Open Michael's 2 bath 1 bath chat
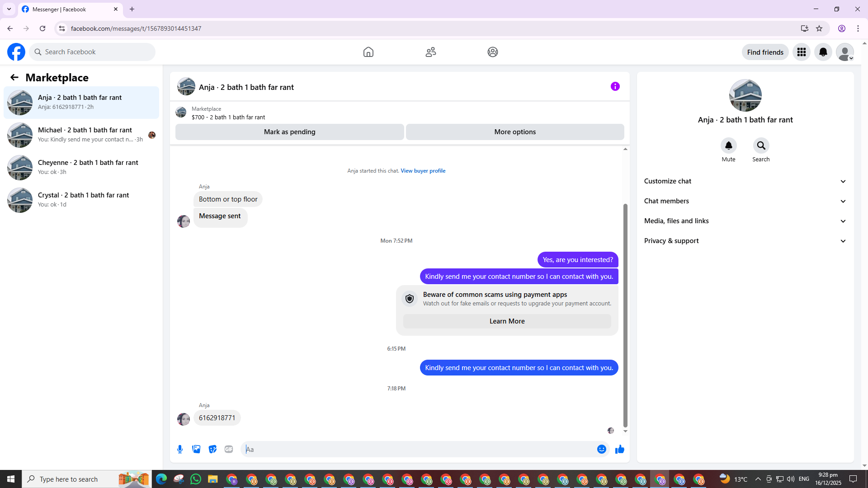Viewport: 868px width, 488px height. (x=81, y=135)
